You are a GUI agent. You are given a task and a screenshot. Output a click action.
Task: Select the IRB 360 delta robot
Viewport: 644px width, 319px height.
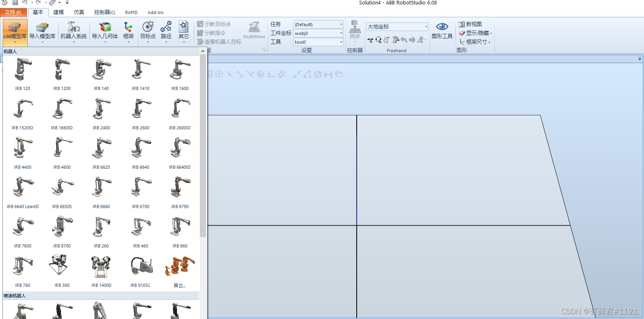point(62,271)
